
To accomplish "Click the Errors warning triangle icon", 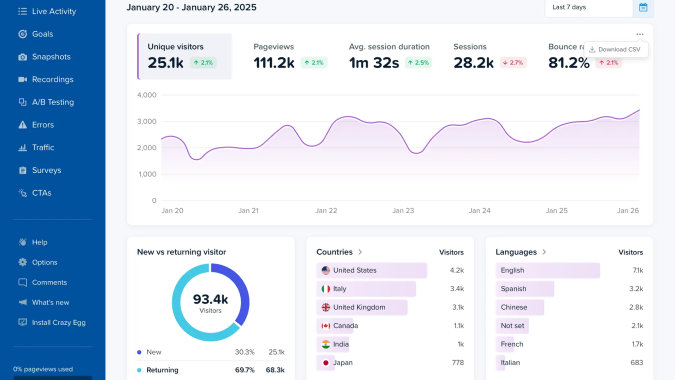I will [22, 125].
